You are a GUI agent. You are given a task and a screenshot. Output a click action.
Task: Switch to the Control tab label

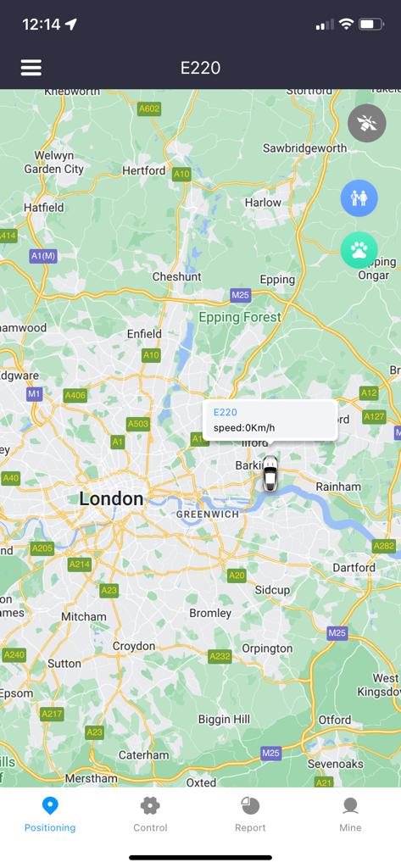tap(150, 827)
